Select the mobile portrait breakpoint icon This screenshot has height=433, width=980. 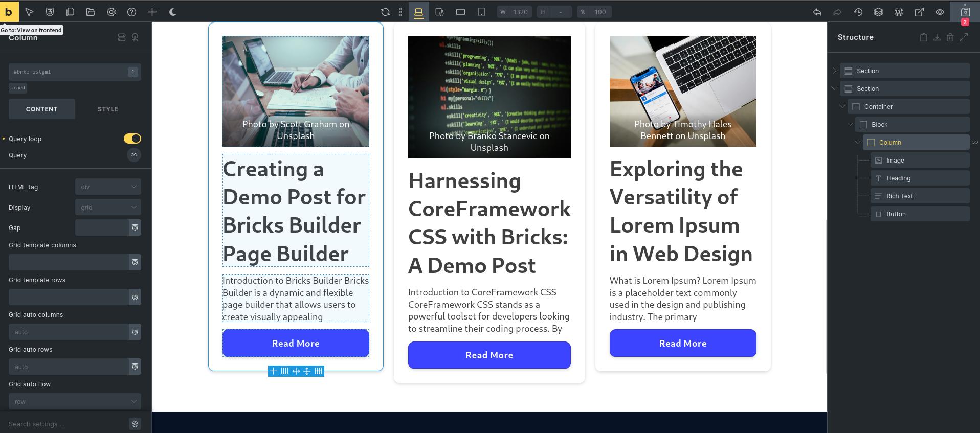tap(481, 12)
